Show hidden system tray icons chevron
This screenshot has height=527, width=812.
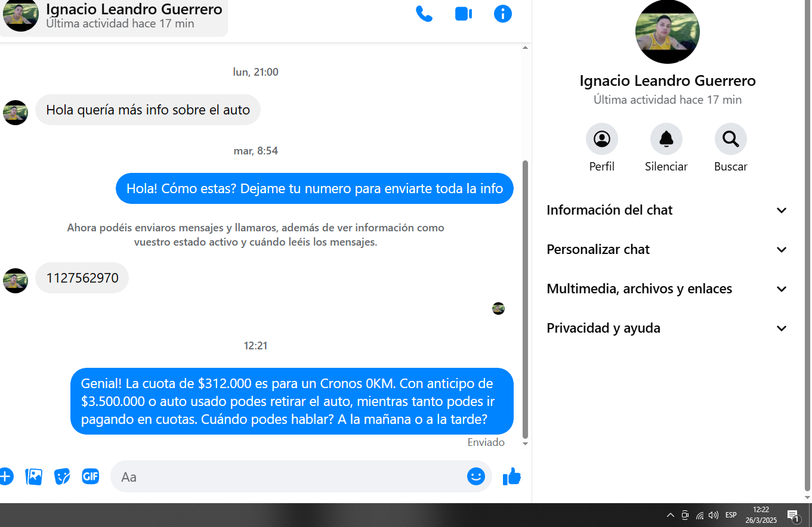pyautogui.click(x=670, y=515)
